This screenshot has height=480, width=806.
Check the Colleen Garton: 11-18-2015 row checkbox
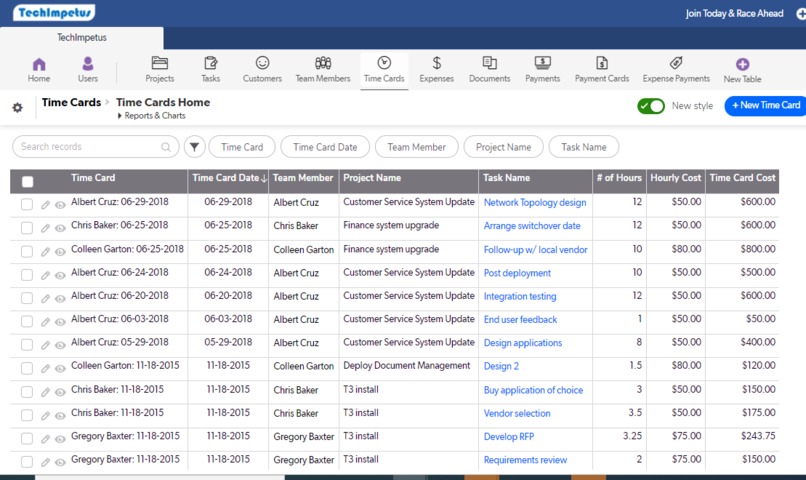coord(27,368)
